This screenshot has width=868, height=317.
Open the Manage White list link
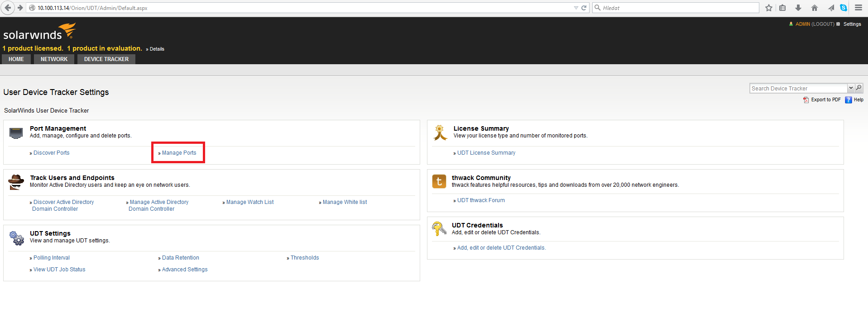pyautogui.click(x=345, y=202)
